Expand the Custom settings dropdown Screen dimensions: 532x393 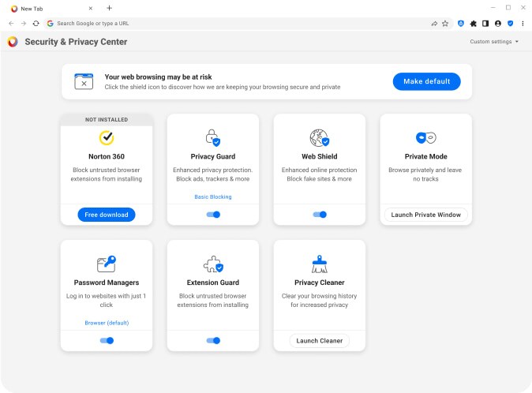pos(494,42)
